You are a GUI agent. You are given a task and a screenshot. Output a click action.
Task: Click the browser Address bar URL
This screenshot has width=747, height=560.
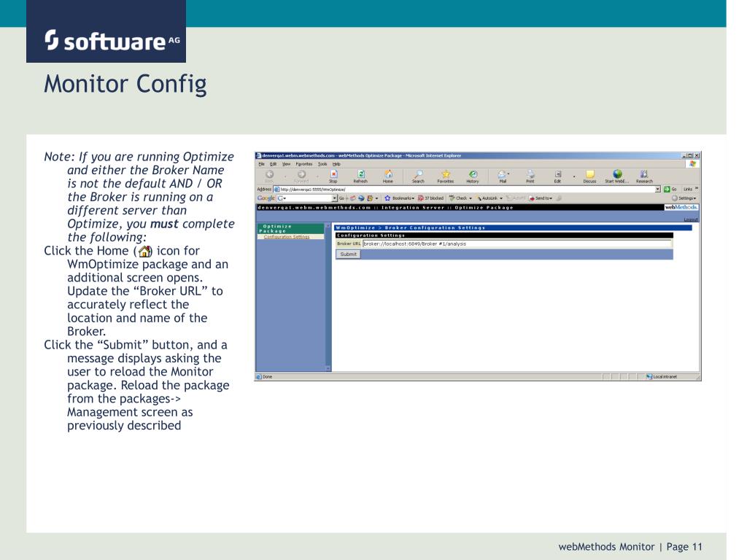coord(467,189)
